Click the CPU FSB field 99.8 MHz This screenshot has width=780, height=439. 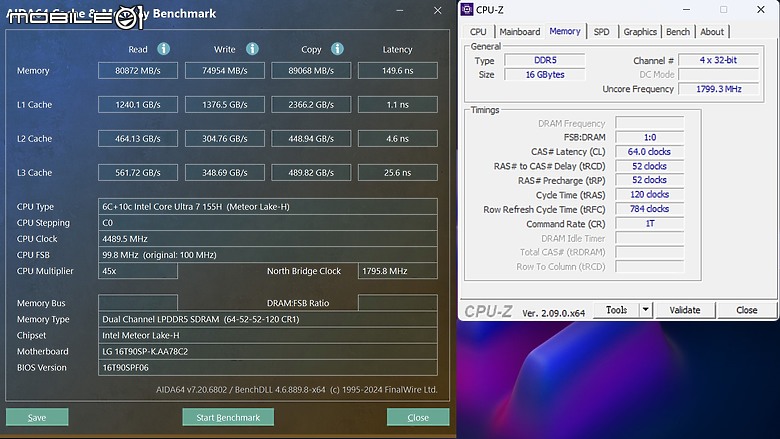[268, 255]
